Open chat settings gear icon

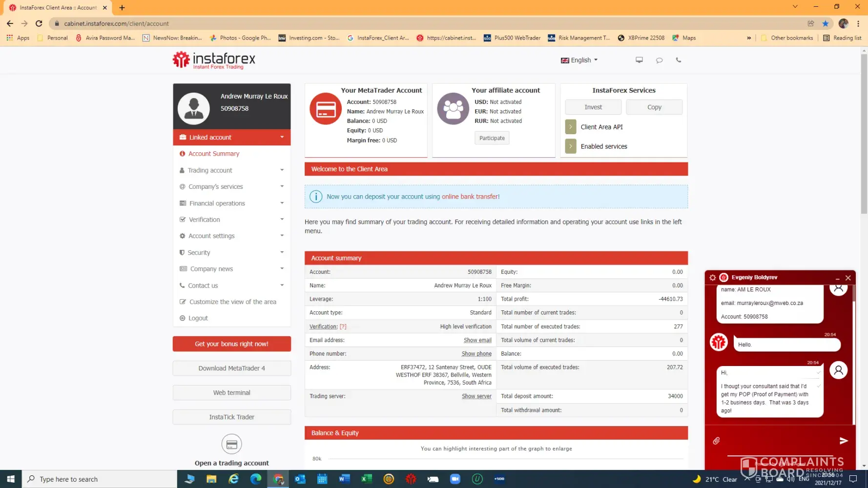tap(712, 278)
